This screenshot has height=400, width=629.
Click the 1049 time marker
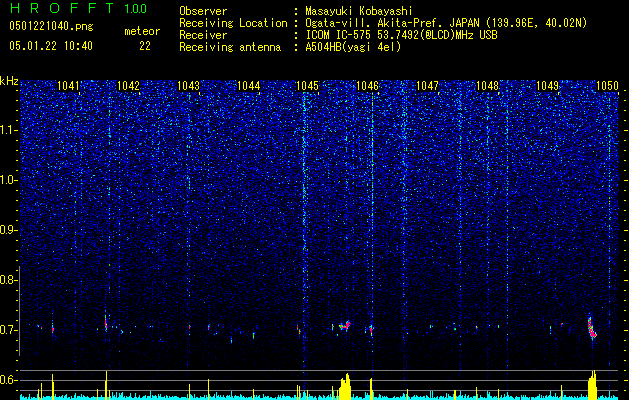pyautogui.click(x=547, y=85)
